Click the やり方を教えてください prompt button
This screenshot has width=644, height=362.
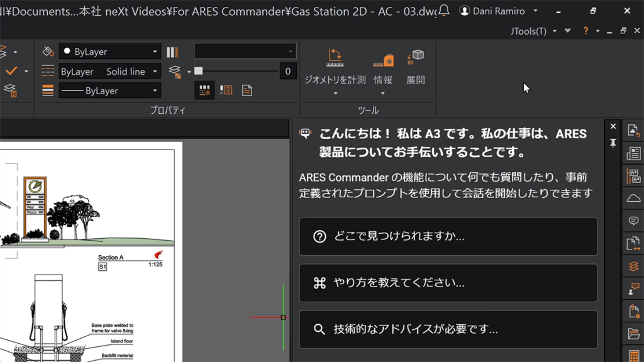pos(448,283)
